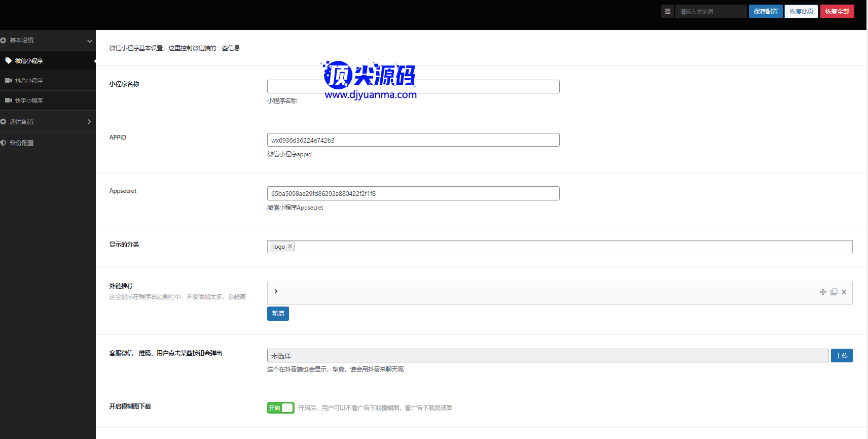Remove the 外链推荐 item with X icon
The image size is (868, 439).
coord(844,292)
